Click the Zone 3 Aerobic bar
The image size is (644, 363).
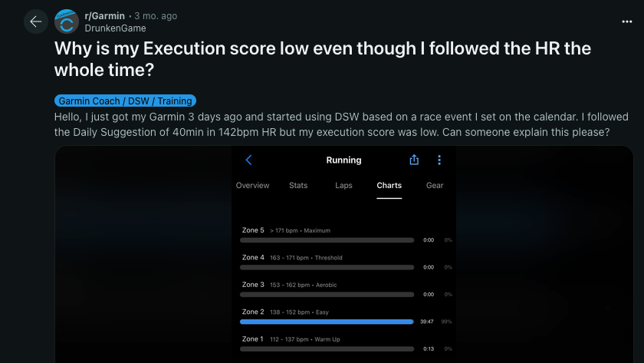pyautogui.click(x=327, y=295)
